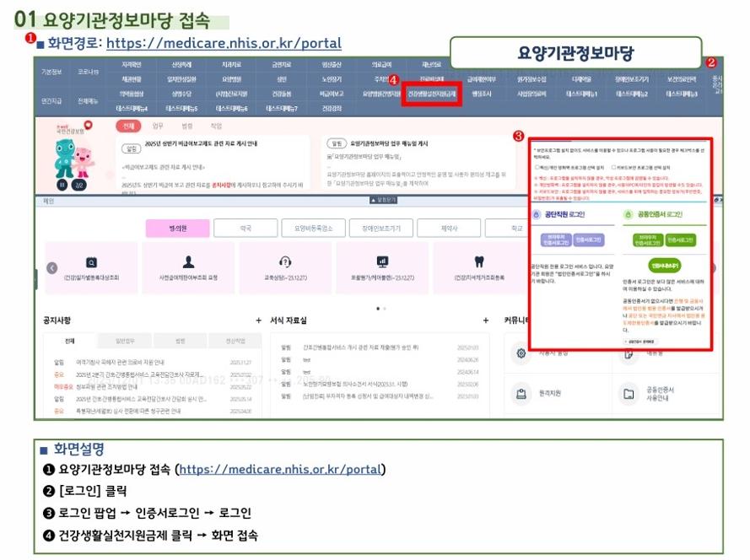Click the purple 공단직원 인증서로그인 button
Image resolution: width=750 pixels, height=560 pixels.
click(591, 240)
